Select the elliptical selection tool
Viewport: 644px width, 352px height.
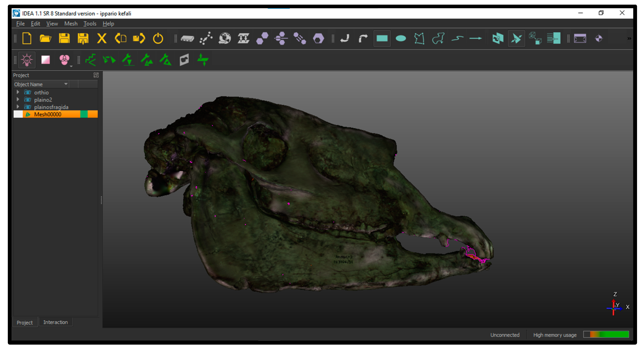click(x=400, y=38)
